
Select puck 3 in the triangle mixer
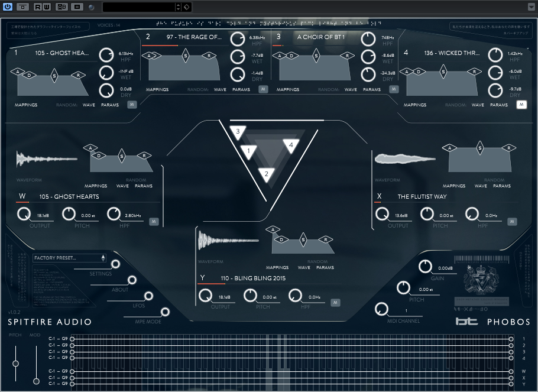pyautogui.click(x=238, y=132)
